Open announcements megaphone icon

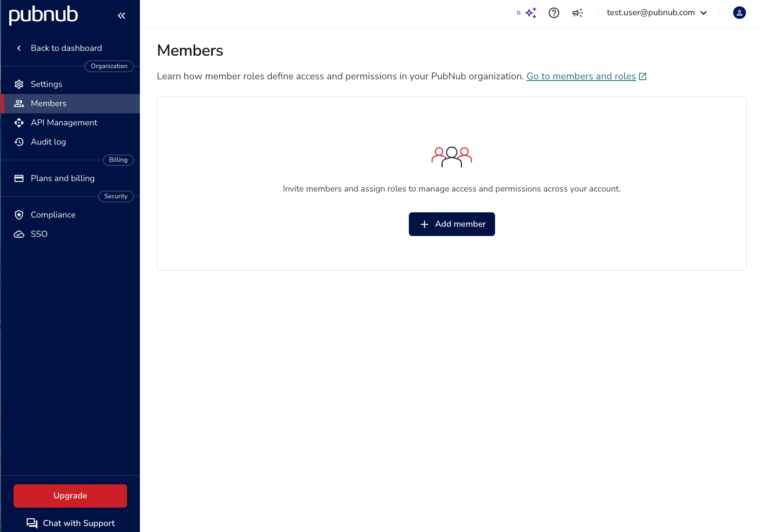coord(577,13)
